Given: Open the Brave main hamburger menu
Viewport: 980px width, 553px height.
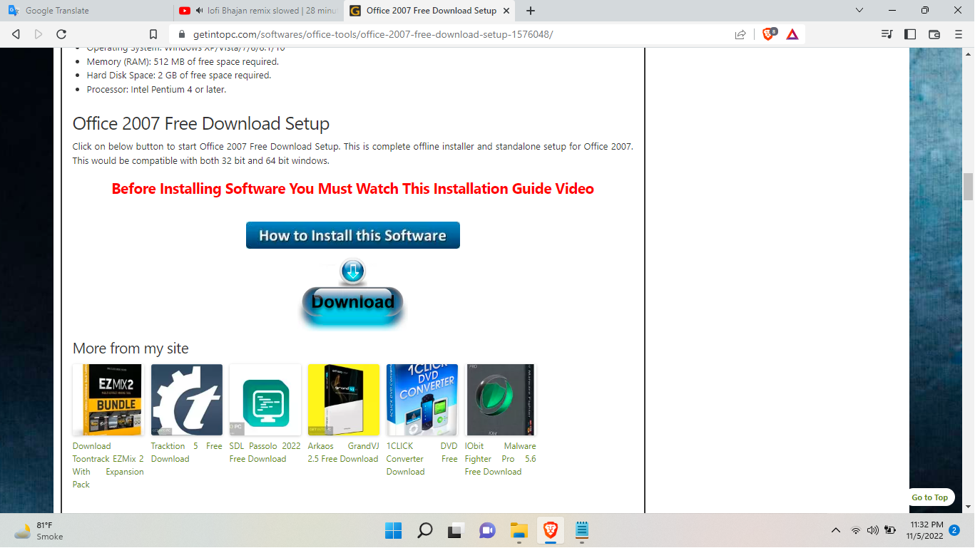Looking at the screenshot, I should [x=959, y=34].
